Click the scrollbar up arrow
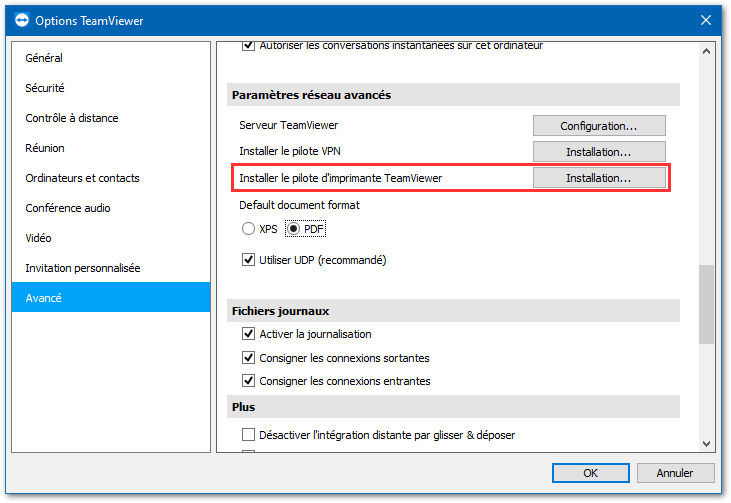This screenshot has height=503, width=731. tap(706, 51)
